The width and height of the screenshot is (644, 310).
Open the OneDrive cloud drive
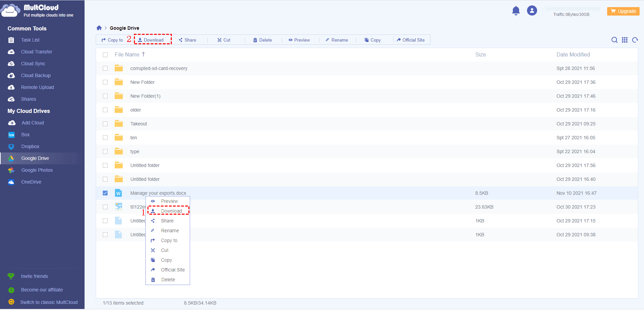(31, 182)
